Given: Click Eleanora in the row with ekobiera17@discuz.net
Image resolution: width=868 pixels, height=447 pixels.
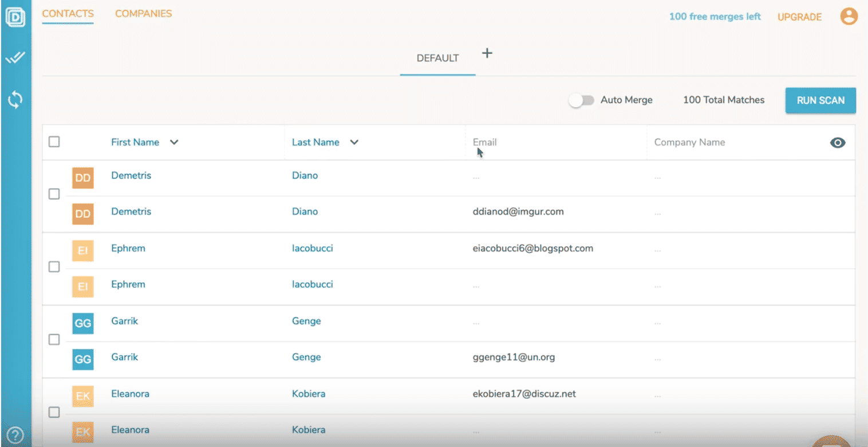Looking at the screenshot, I should pyautogui.click(x=130, y=394).
